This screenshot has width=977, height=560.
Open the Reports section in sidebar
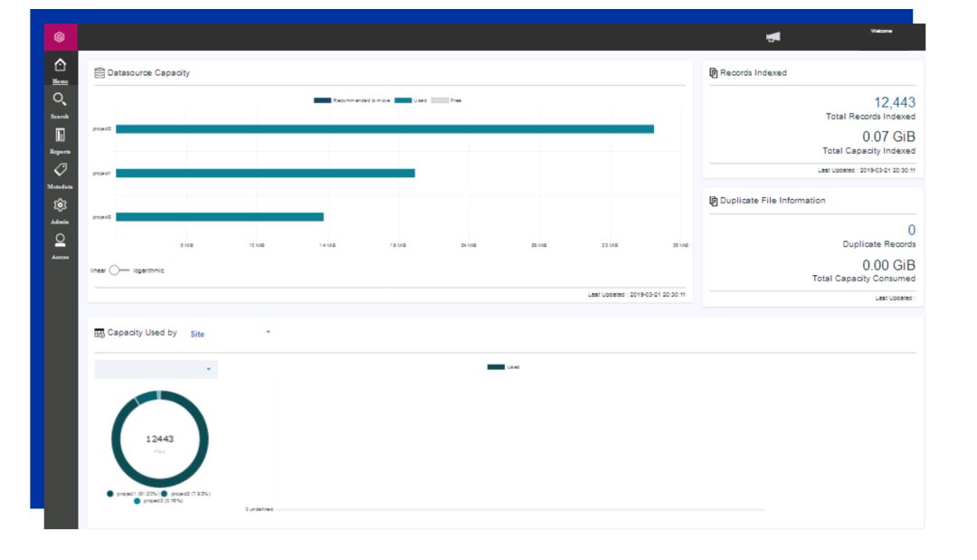pos(60,140)
